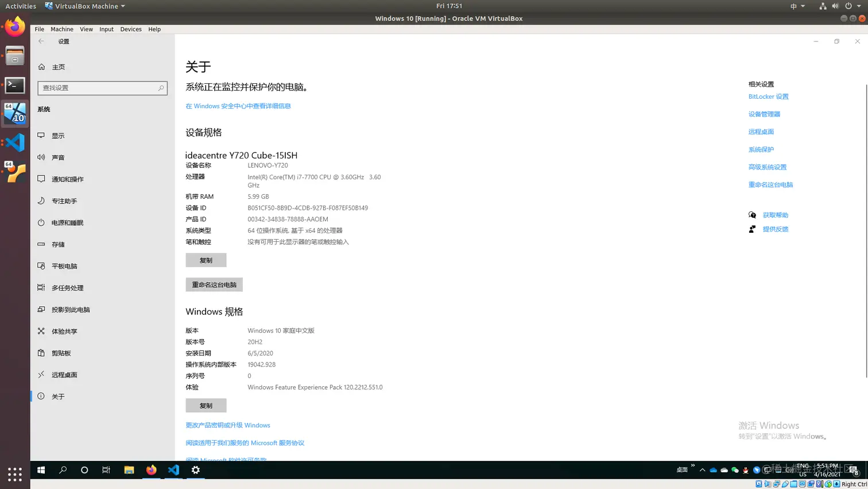Open Cortana circle on the Windows taskbar
The width and height of the screenshot is (868, 489).
84,470
